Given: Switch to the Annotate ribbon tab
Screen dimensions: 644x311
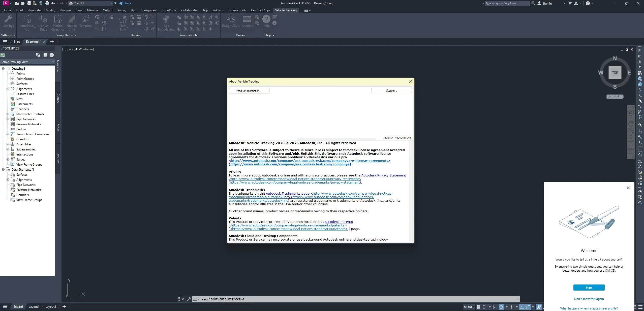Looking at the screenshot, I should click(34, 10).
